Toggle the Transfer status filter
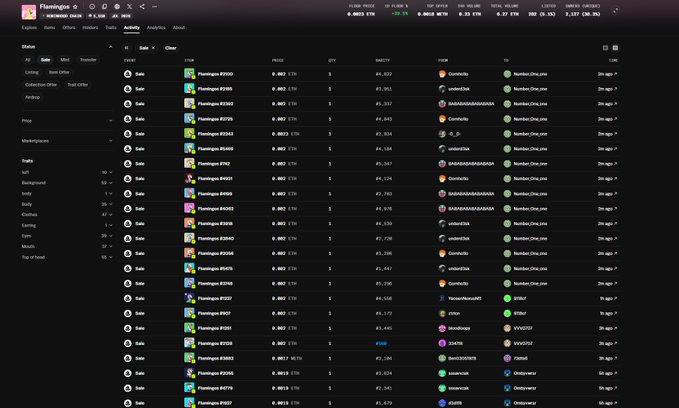The height and width of the screenshot is (408, 679). 88,60
